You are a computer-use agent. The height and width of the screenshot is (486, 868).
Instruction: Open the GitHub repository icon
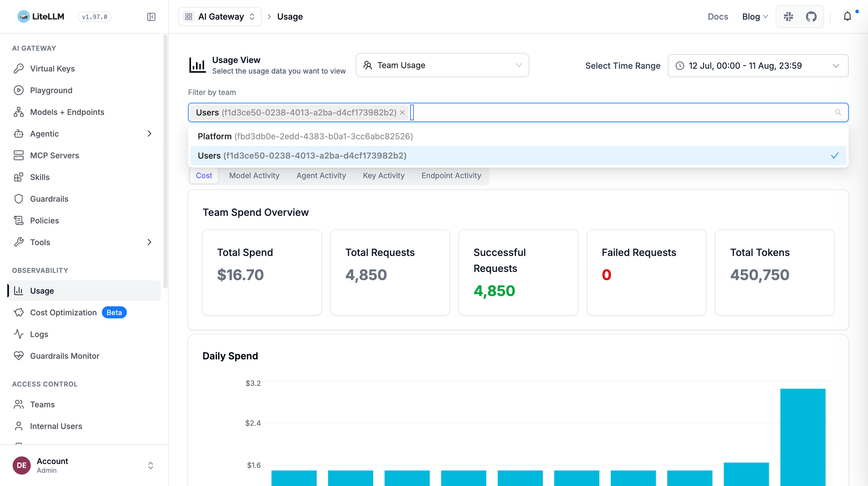pyautogui.click(x=811, y=17)
